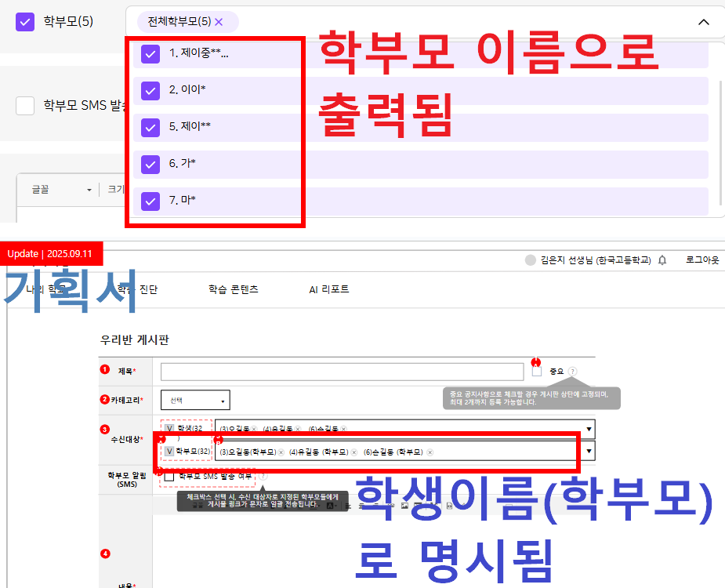Remove (6)손길동 (학부모) tag with its X icon
Viewport: 725px width, 588px height.
pos(430,452)
